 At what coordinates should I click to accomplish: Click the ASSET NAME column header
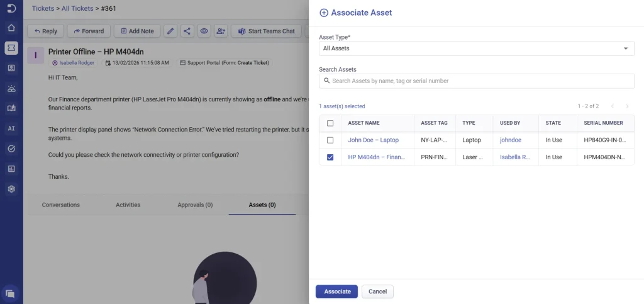coord(364,123)
